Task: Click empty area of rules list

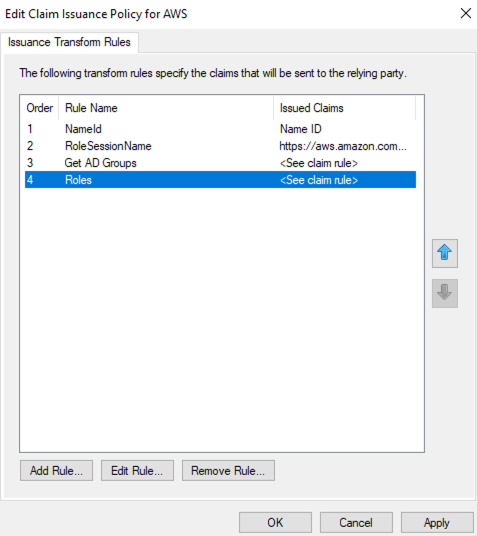Action: 222,318
